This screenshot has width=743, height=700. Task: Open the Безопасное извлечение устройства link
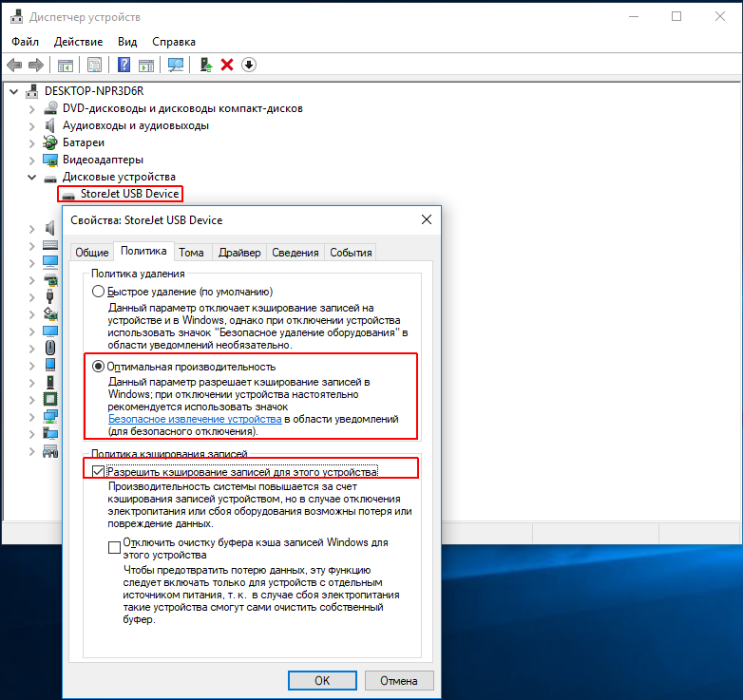[x=195, y=419]
